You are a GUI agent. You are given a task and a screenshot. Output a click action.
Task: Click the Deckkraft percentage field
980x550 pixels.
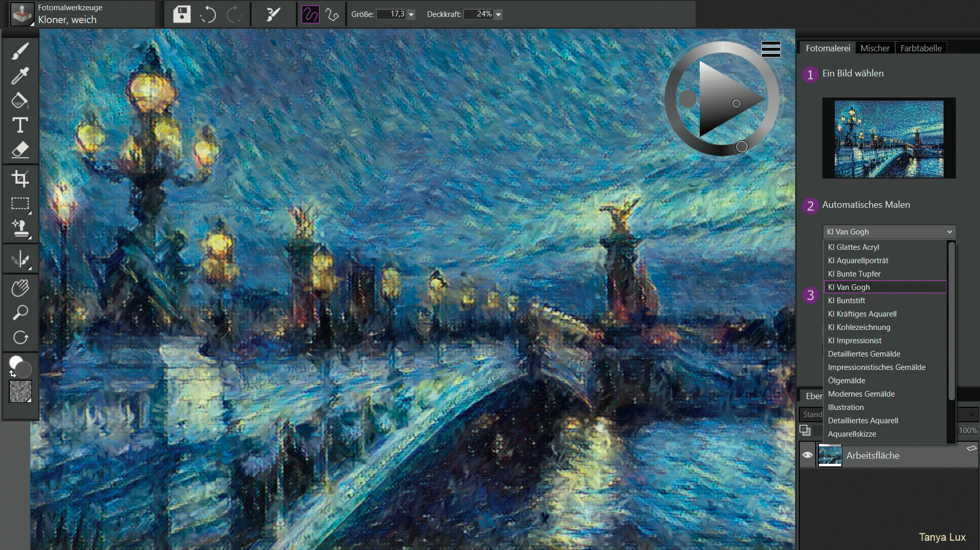tap(478, 14)
